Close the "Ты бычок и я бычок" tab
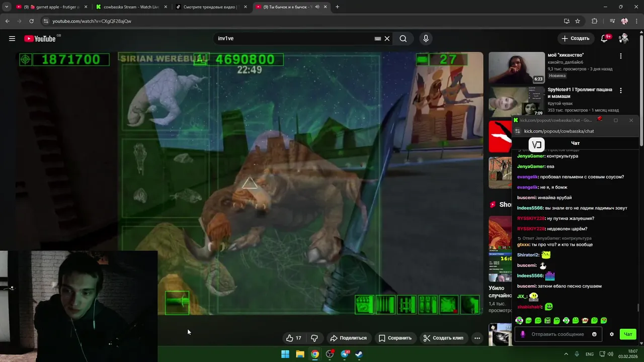Screen dimensions: 644x362 [325, 7]
